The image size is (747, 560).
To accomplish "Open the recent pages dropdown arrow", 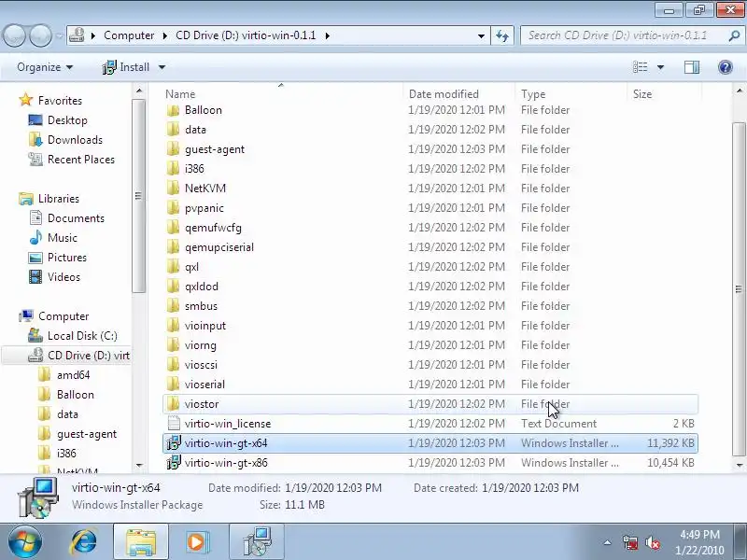I will tap(59, 35).
